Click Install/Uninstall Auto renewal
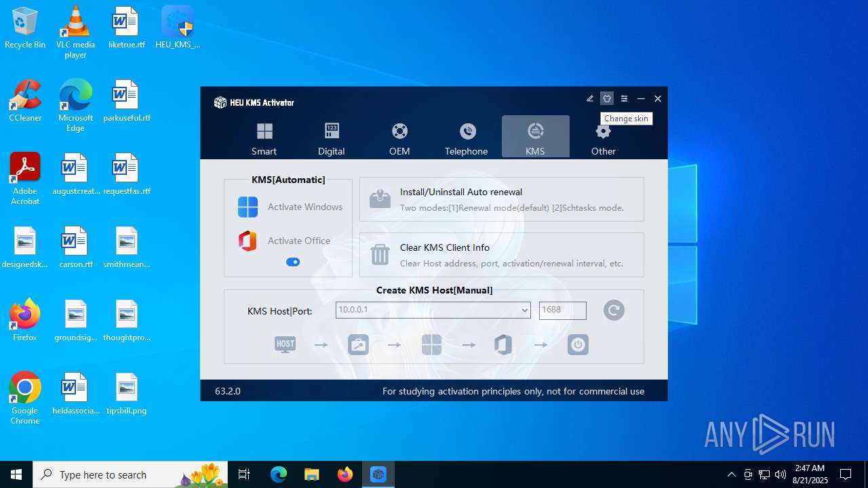The image size is (868, 488). click(501, 199)
